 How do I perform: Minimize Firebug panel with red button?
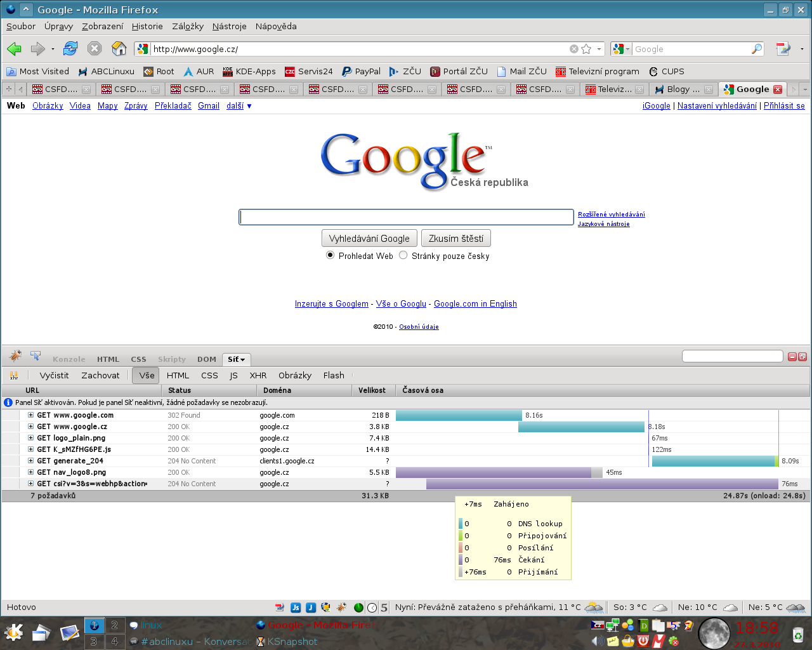792,357
